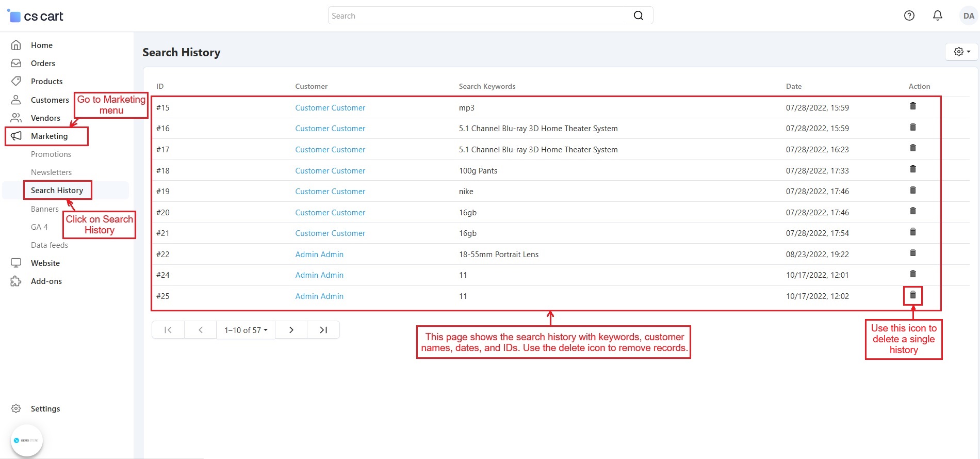The height and width of the screenshot is (459, 980).
Task: Delete the 'nike' search history row
Action: click(x=912, y=190)
